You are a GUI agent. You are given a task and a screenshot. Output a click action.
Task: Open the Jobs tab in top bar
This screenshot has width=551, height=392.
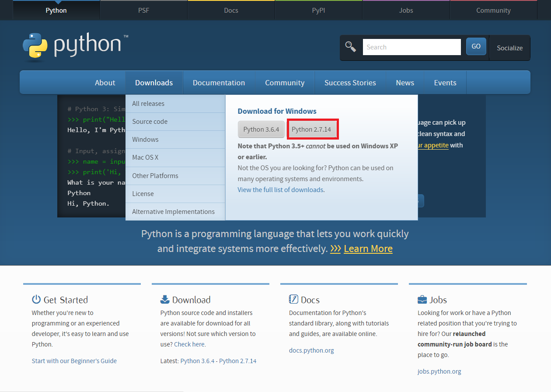pos(406,10)
